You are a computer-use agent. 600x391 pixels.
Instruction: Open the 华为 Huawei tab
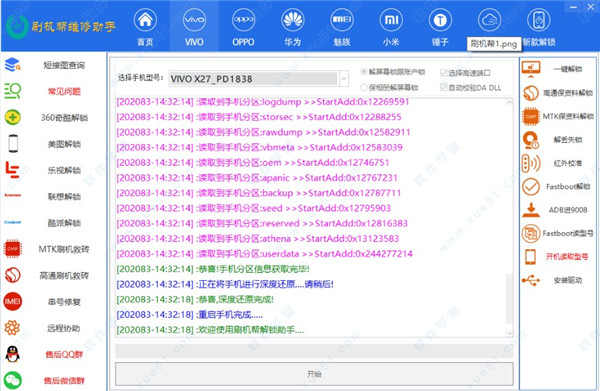click(x=292, y=27)
